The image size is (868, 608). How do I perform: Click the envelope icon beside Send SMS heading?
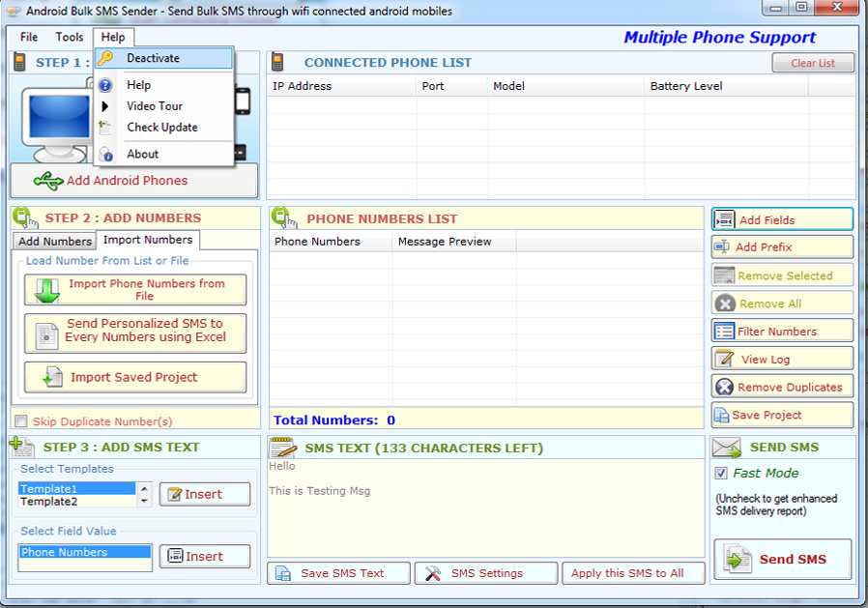pos(727,448)
